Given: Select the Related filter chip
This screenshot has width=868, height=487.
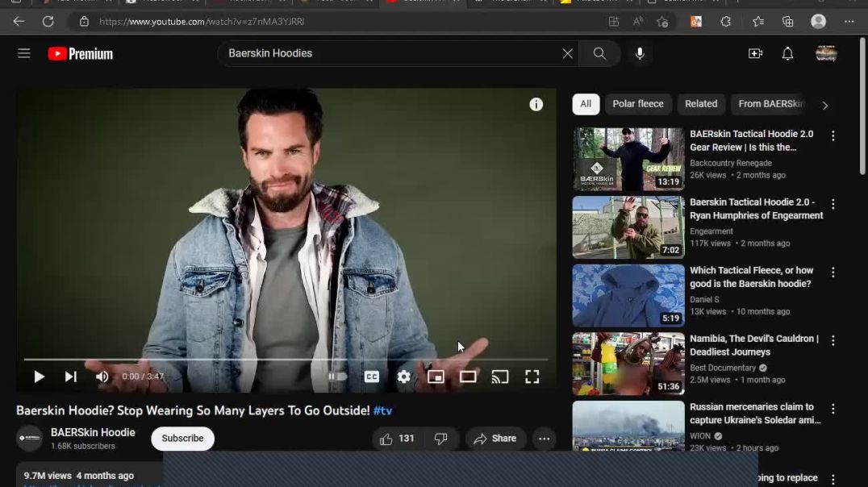Looking at the screenshot, I should tap(701, 104).
